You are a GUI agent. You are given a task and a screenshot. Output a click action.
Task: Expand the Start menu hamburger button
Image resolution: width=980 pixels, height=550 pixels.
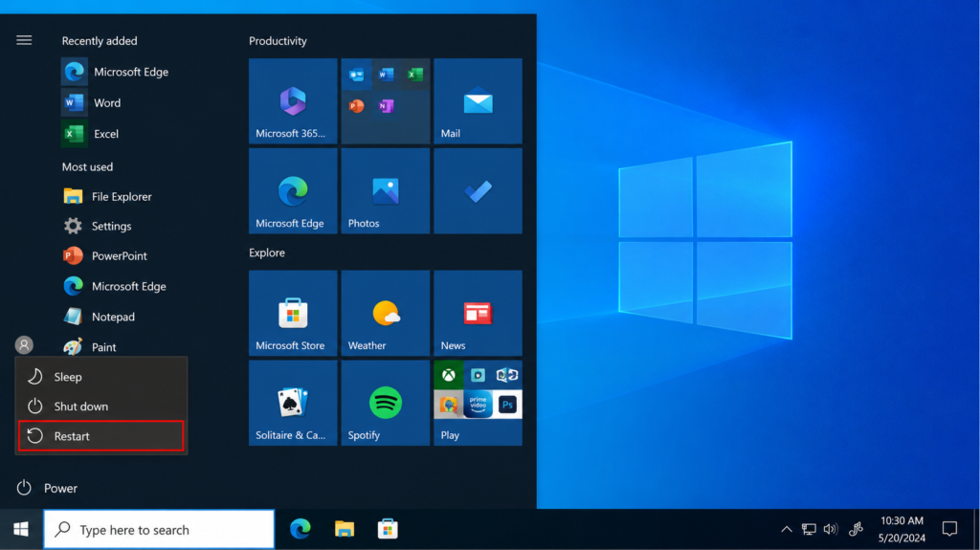click(24, 40)
